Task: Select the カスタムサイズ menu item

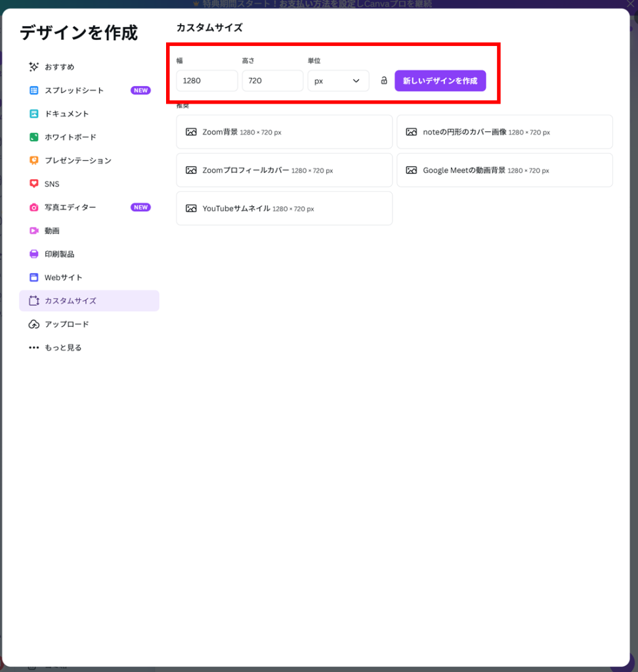Action: tap(89, 301)
